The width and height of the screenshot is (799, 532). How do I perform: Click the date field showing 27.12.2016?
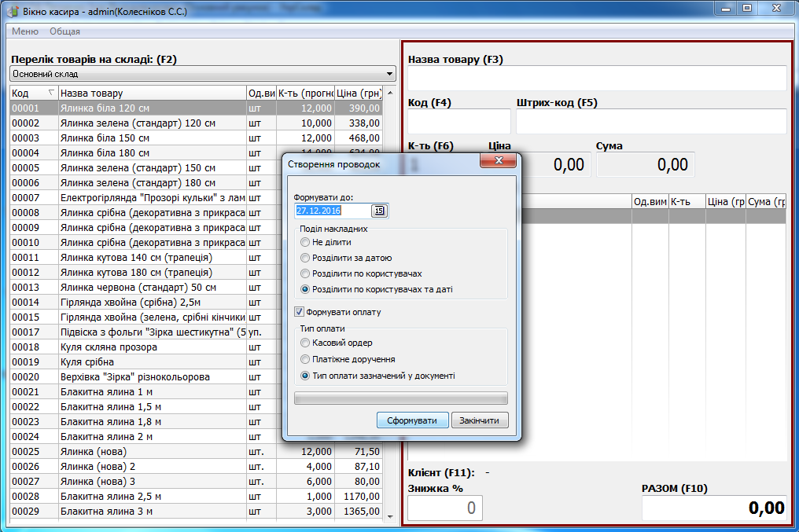[332, 211]
